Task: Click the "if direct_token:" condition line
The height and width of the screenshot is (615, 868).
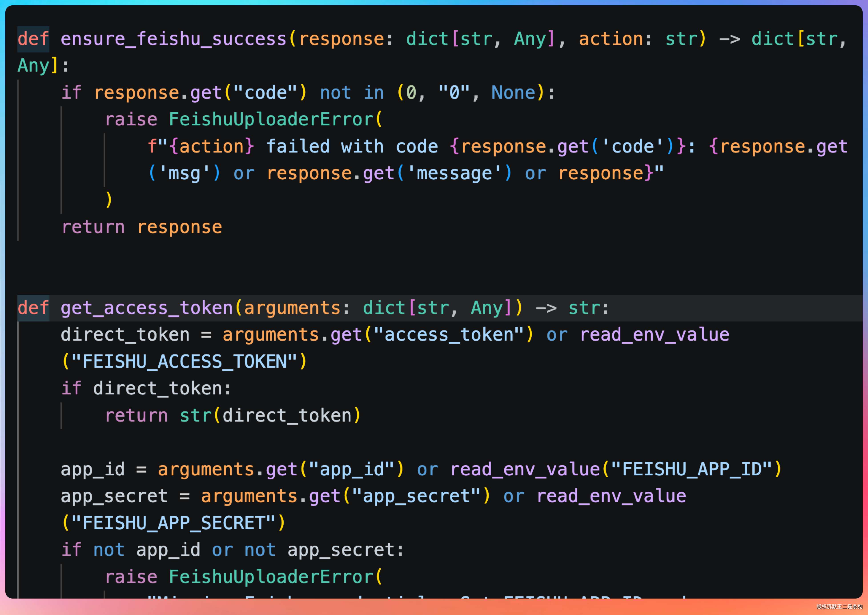Action: pyautogui.click(x=146, y=388)
